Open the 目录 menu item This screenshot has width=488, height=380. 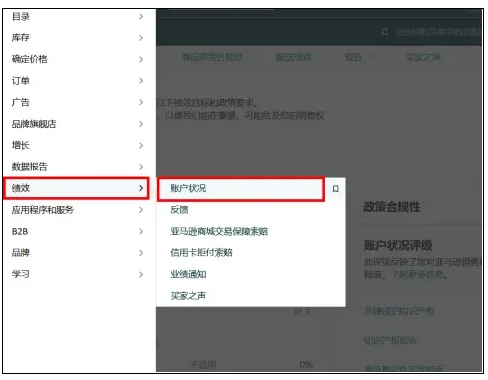tap(79, 16)
